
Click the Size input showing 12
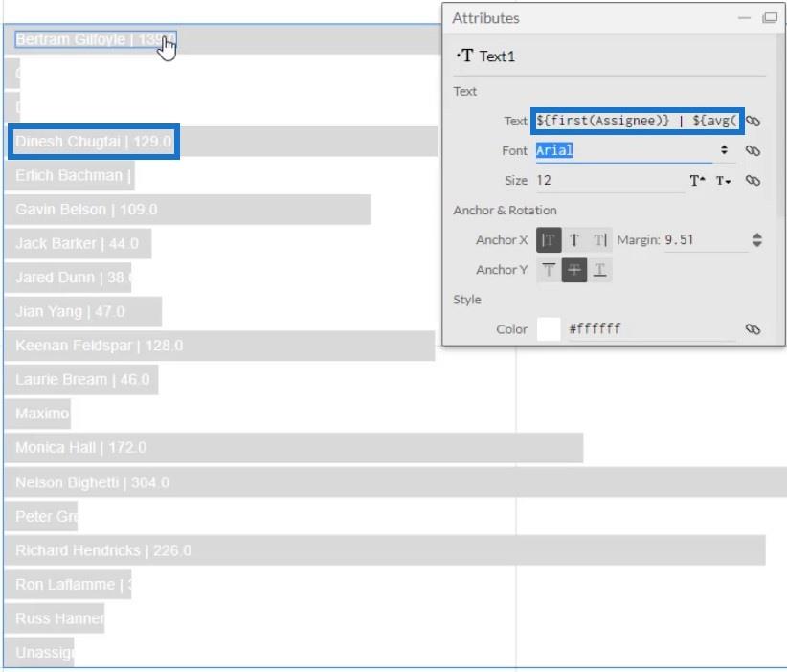pos(609,180)
